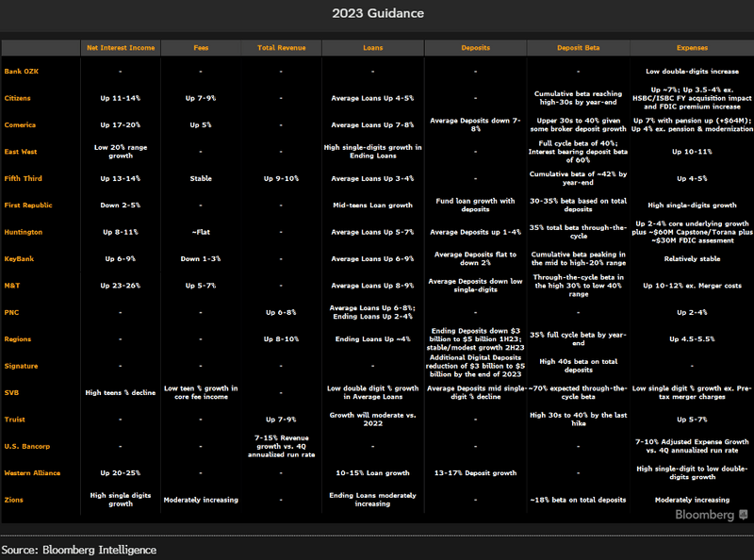Viewport: 754px width, 560px height.
Task: Click the "Deposit Beta" column header
Action: [x=579, y=48]
